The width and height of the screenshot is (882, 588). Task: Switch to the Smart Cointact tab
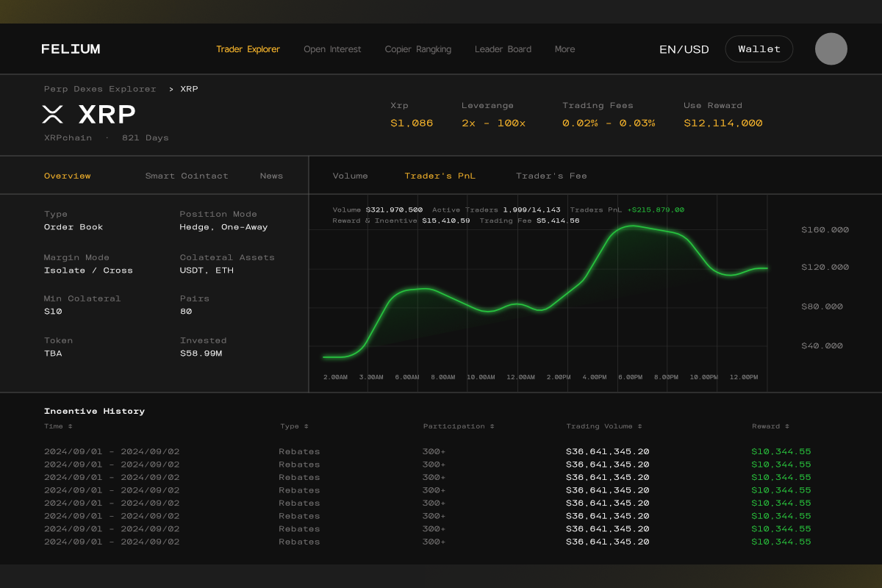pyautogui.click(x=187, y=176)
